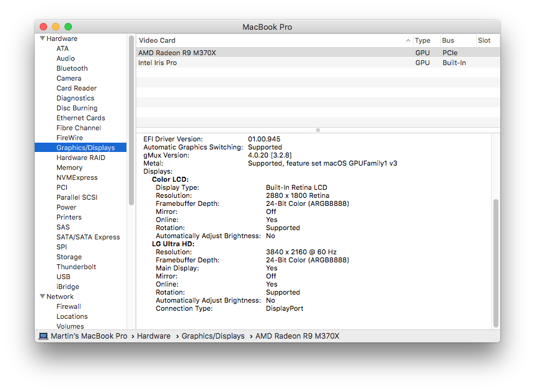
Task: Click the Built-In Retina LCD value
Action: pyautogui.click(x=296, y=187)
